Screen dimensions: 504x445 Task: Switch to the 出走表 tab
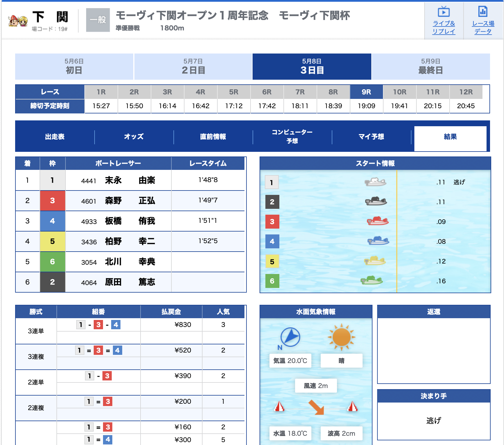click(55, 137)
